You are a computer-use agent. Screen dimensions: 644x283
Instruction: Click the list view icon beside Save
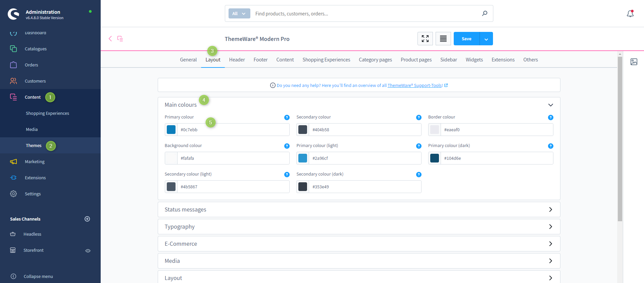coord(443,39)
